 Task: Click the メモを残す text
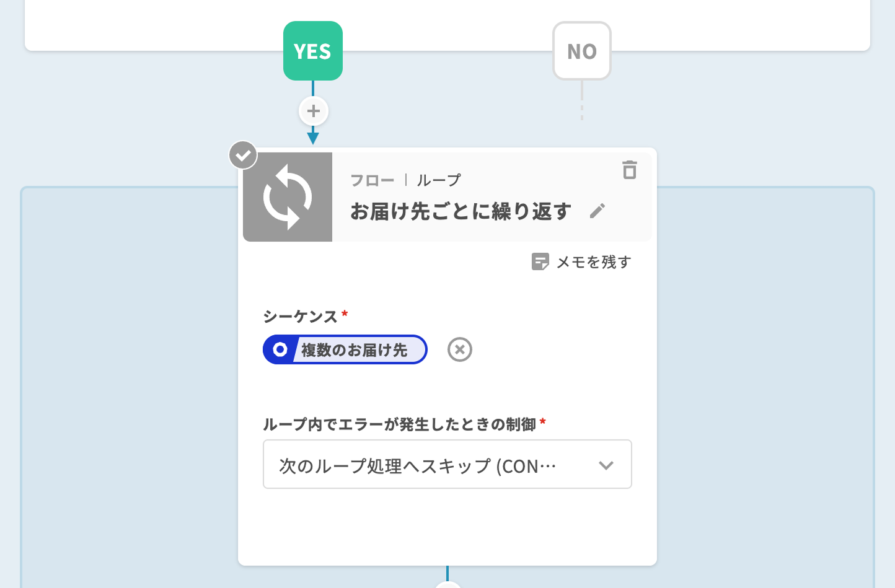pos(593,262)
